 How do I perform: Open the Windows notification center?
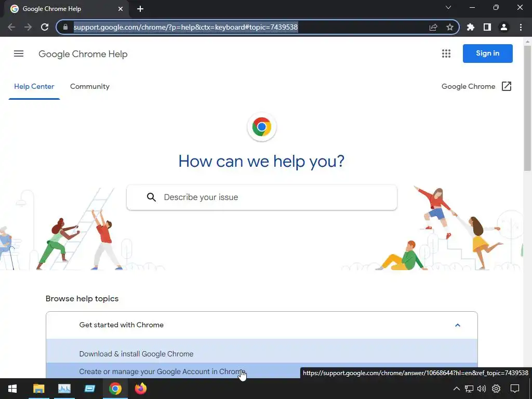pyautogui.click(x=515, y=389)
